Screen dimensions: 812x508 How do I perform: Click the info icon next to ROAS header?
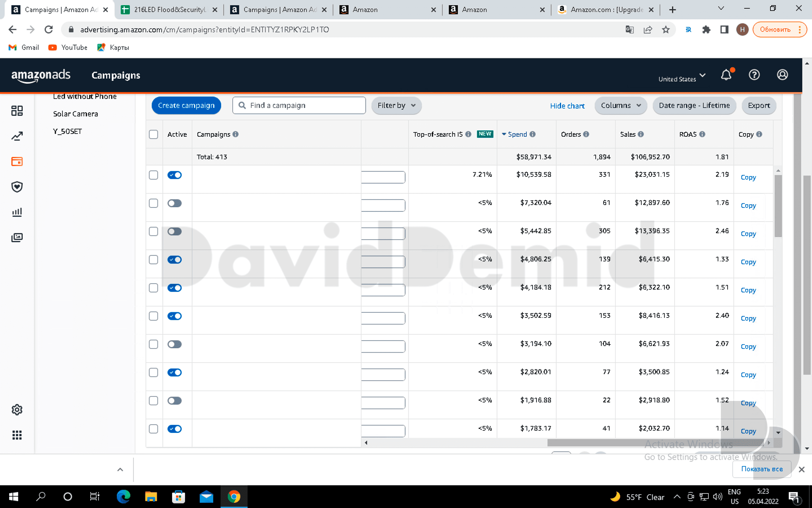point(702,134)
